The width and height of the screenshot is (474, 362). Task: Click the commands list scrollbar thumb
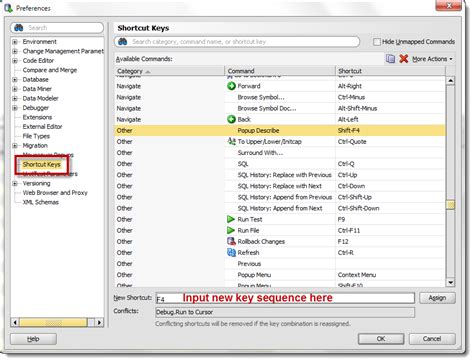[450, 205]
